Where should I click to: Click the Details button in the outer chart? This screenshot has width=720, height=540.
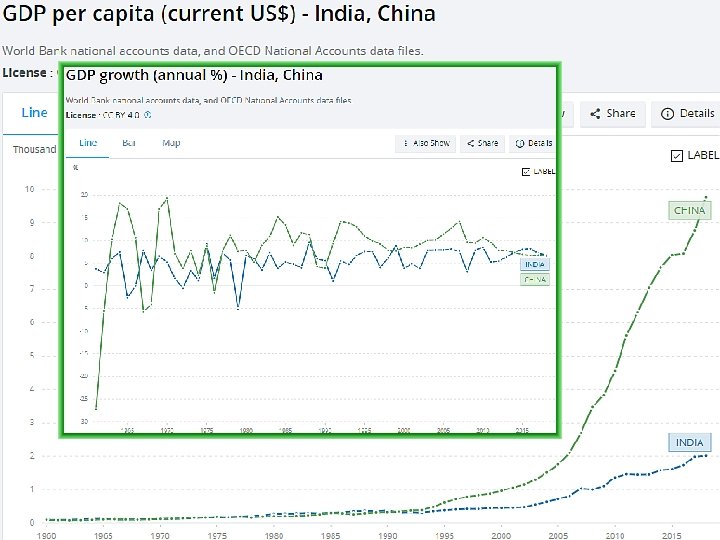point(688,114)
